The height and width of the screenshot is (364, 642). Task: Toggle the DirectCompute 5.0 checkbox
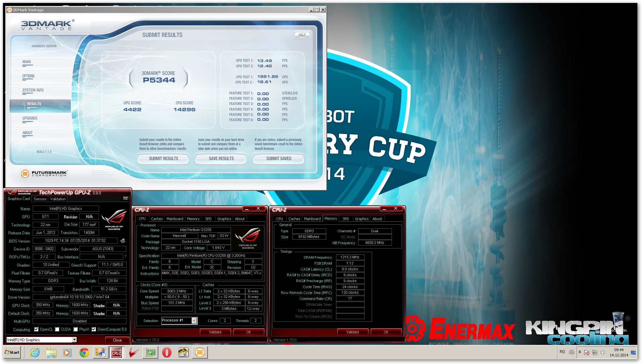94,329
